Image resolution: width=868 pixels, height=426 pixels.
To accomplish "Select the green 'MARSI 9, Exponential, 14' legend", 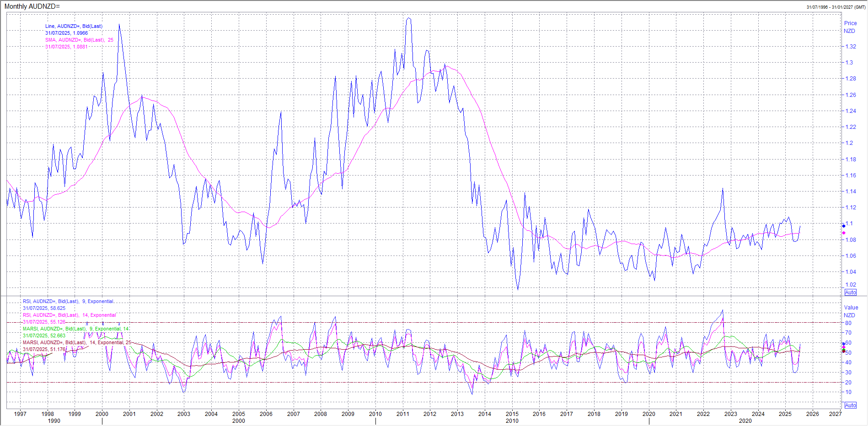I will tap(75, 329).
